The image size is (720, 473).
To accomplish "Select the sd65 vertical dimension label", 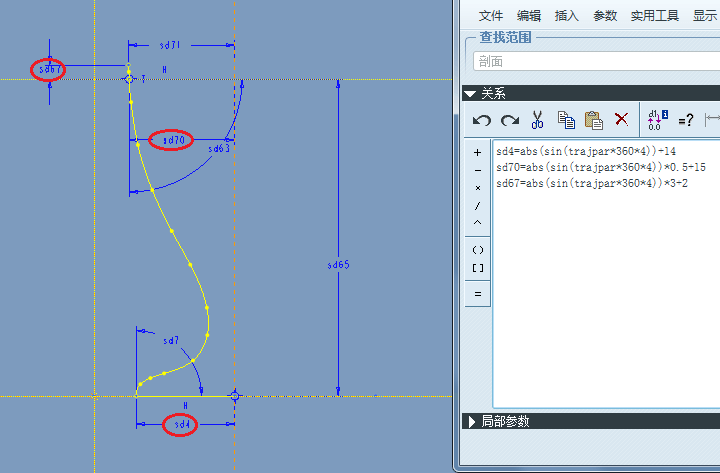I will pyautogui.click(x=338, y=265).
